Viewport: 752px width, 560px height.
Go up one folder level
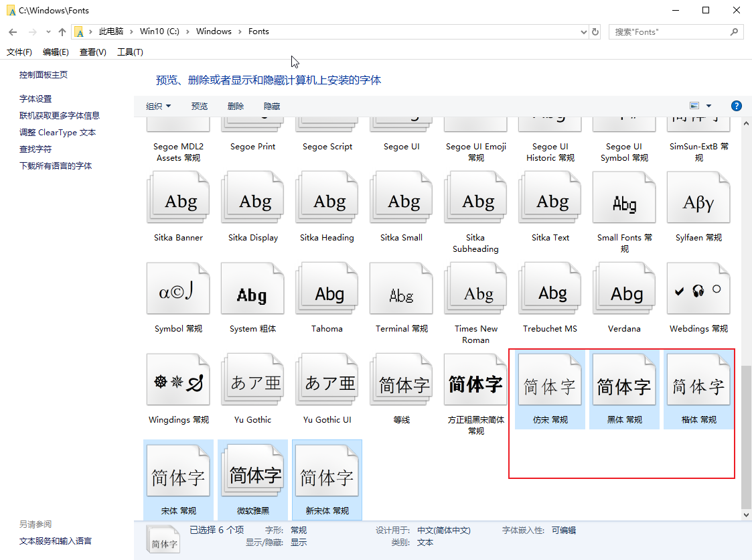tap(62, 31)
